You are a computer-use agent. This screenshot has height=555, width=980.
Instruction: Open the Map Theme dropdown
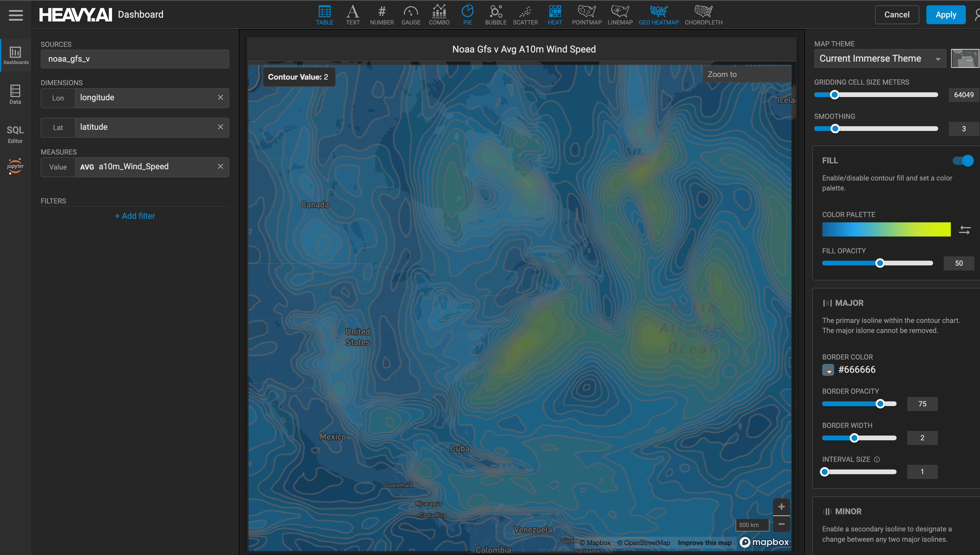tap(880, 59)
